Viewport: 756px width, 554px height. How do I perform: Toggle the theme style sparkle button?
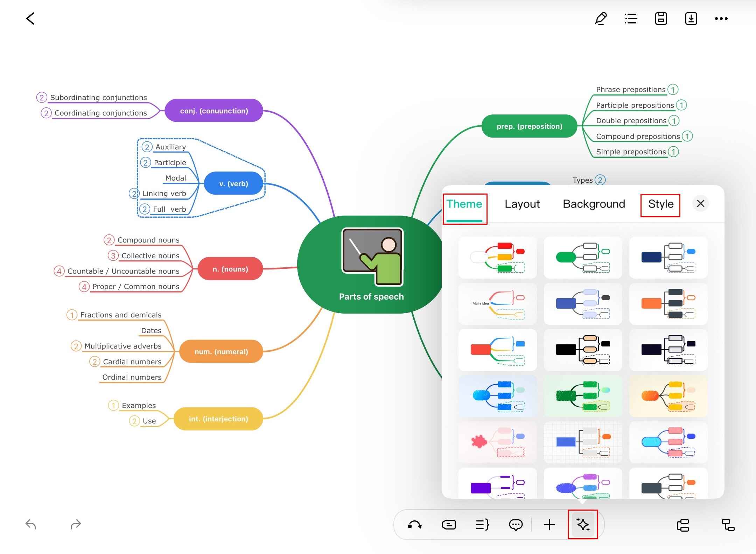point(583,525)
